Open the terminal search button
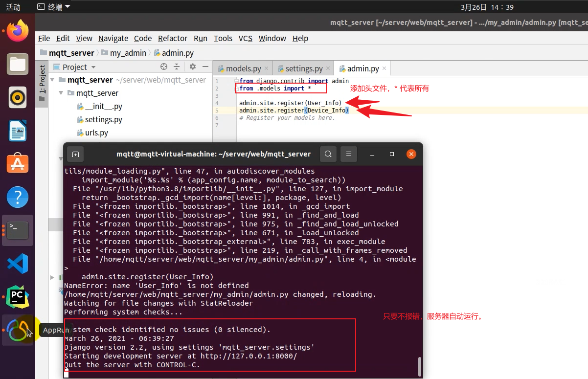Screen dimensions: 588x379 pos(328,154)
